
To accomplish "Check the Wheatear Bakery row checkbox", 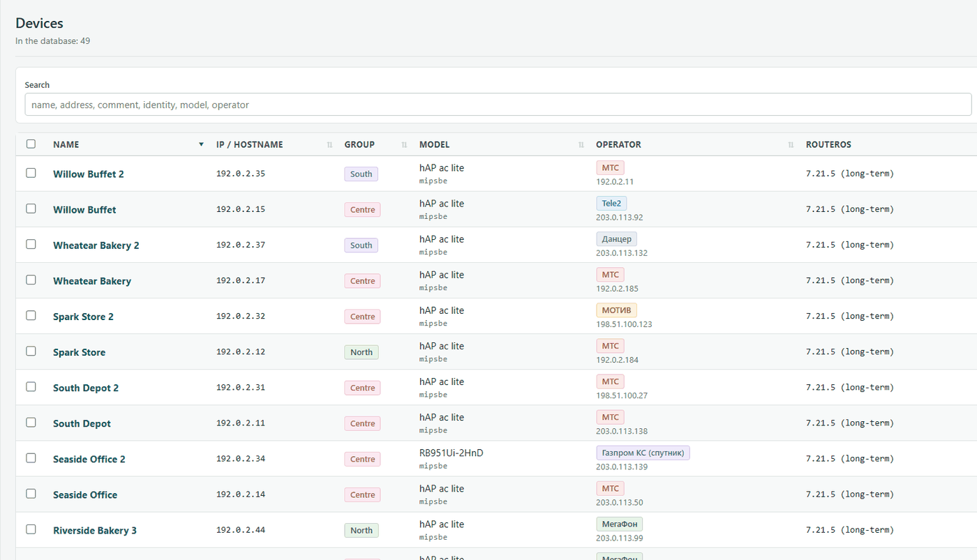I will 31,280.
